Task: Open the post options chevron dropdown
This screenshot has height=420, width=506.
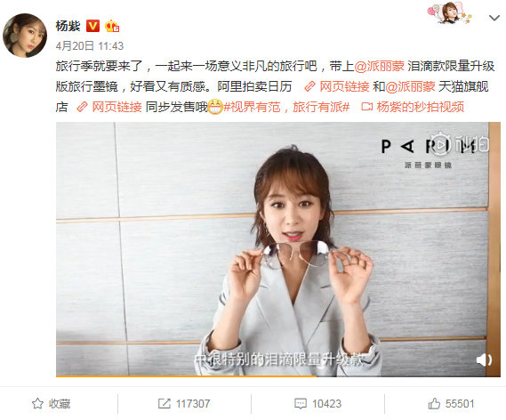Action: (494, 18)
